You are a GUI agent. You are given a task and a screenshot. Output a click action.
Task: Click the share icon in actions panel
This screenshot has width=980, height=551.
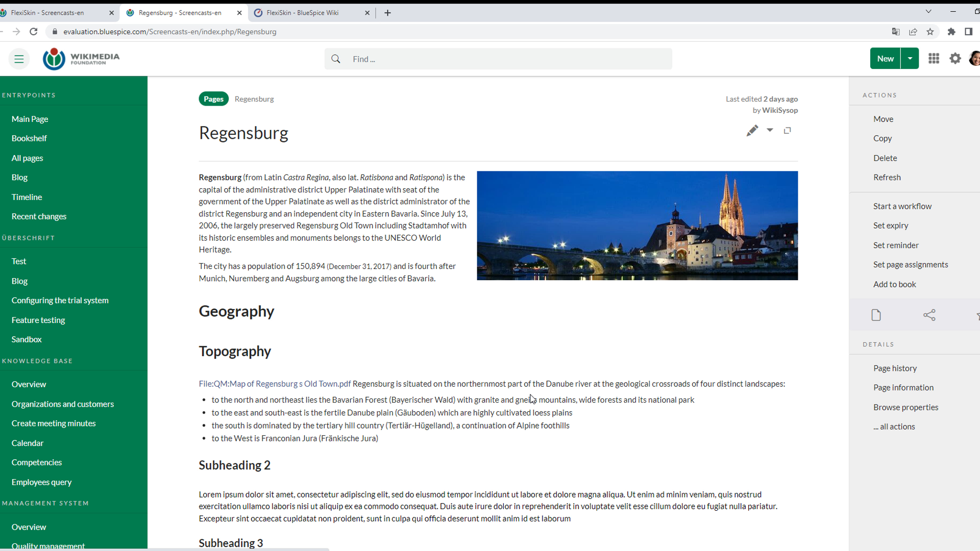click(929, 315)
